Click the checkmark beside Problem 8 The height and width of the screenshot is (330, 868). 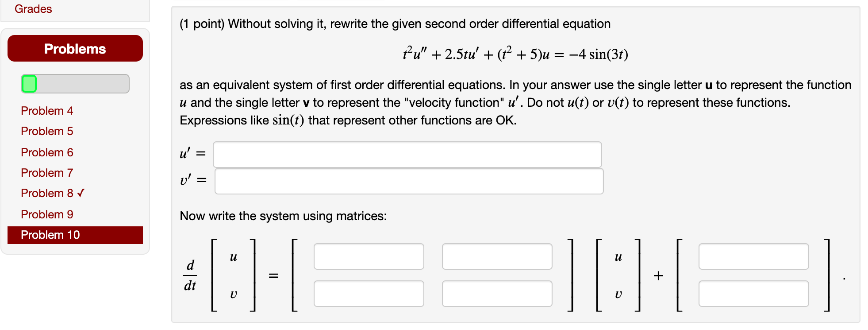pos(81,193)
